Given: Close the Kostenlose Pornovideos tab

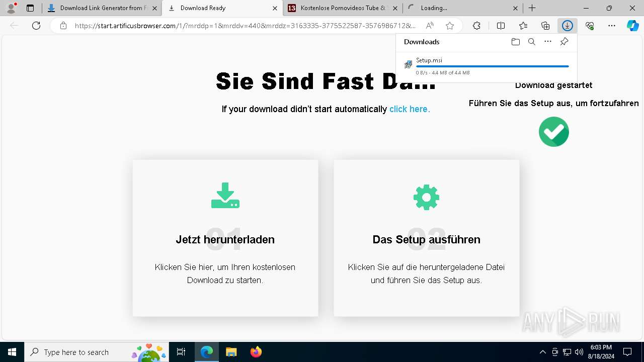Looking at the screenshot, I should 395,8.
